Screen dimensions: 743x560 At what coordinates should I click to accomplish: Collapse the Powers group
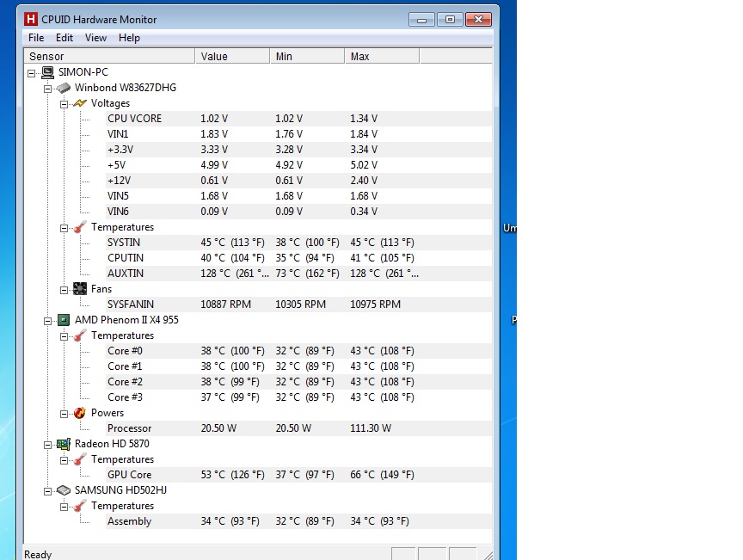(x=64, y=414)
